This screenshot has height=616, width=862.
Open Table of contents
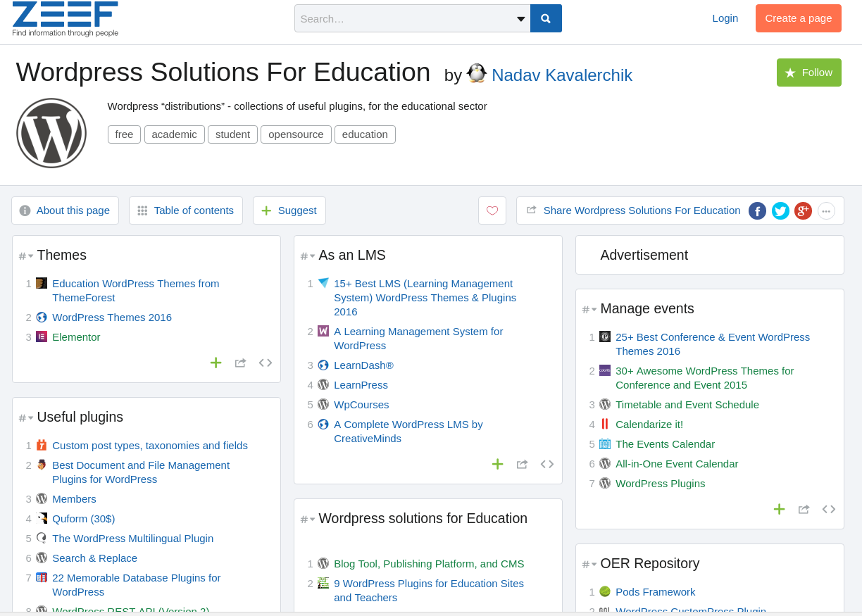point(186,210)
